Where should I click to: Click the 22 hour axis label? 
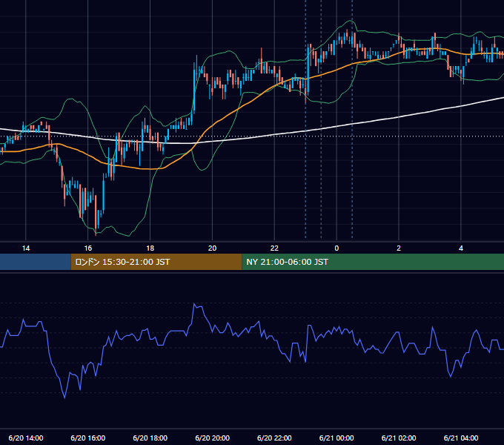[274, 248]
